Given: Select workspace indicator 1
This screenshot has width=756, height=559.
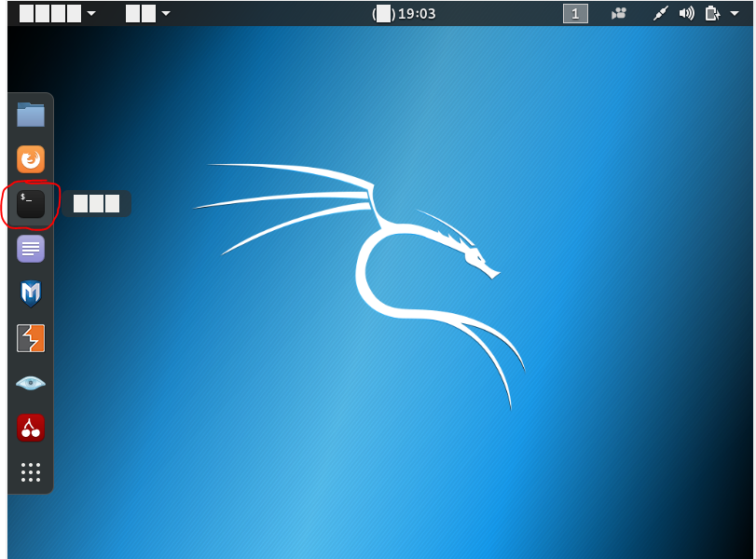Looking at the screenshot, I should [x=575, y=13].
